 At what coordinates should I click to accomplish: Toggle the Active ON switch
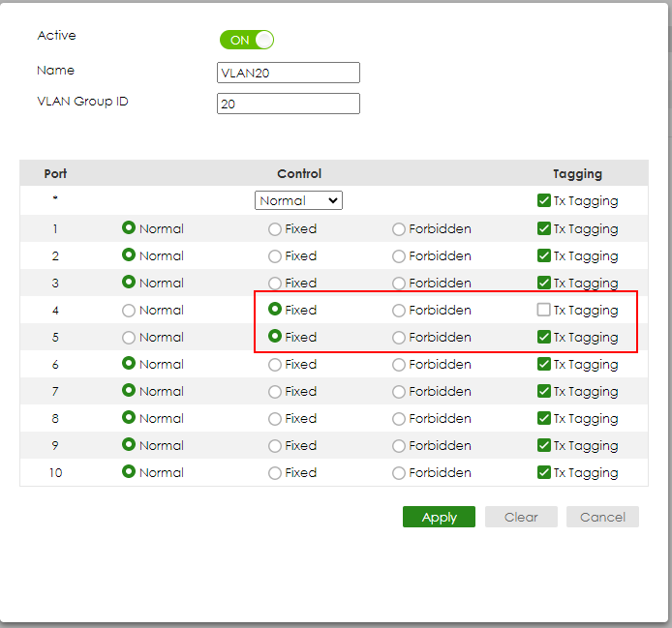pos(247,40)
